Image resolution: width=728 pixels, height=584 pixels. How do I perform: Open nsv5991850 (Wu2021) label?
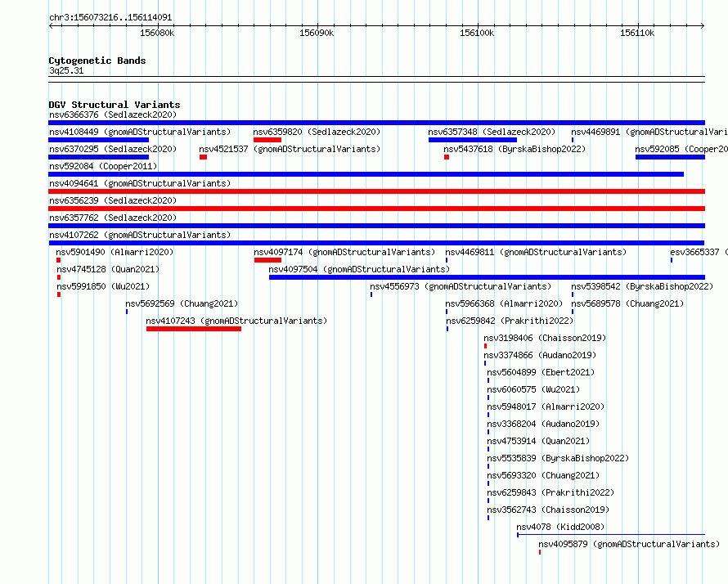pyautogui.click(x=103, y=286)
